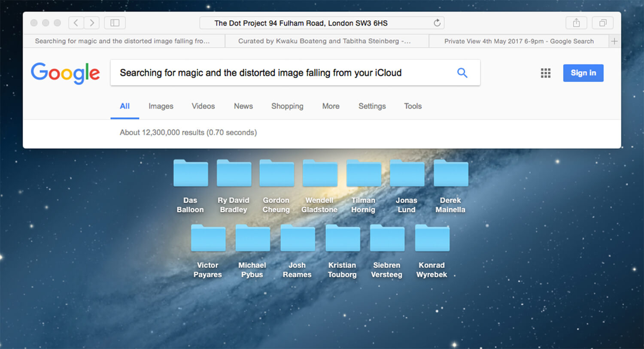Switch to Images results

(x=161, y=106)
